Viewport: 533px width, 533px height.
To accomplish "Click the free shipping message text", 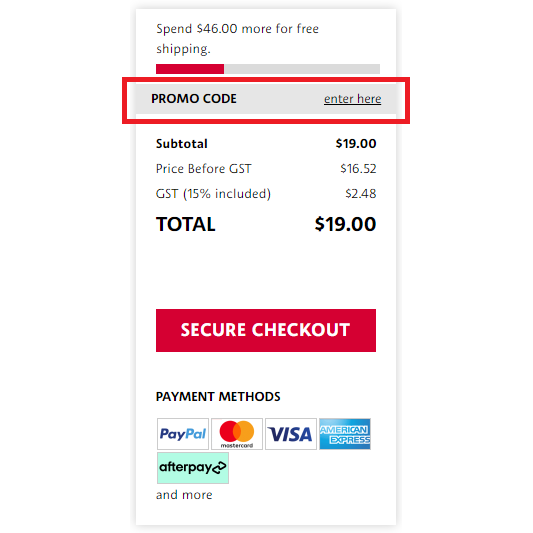I will (x=237, y=38).
